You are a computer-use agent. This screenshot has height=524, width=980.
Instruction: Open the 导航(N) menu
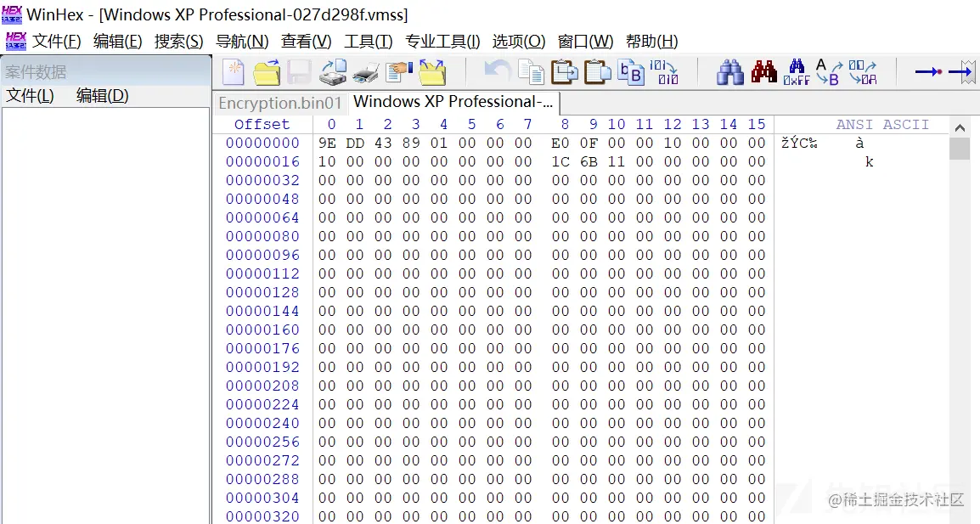242,42
